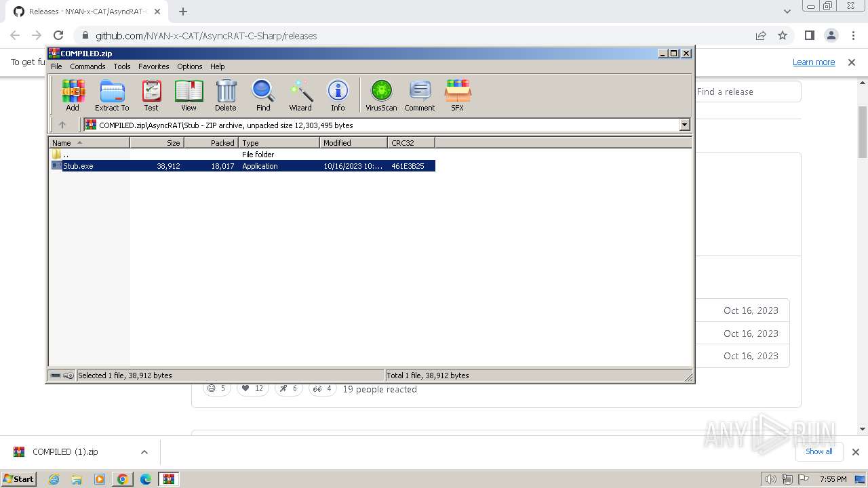This screenshot has width=868, height=488.
Task: Dismiss the Chrome info bar
Action: 852,62
